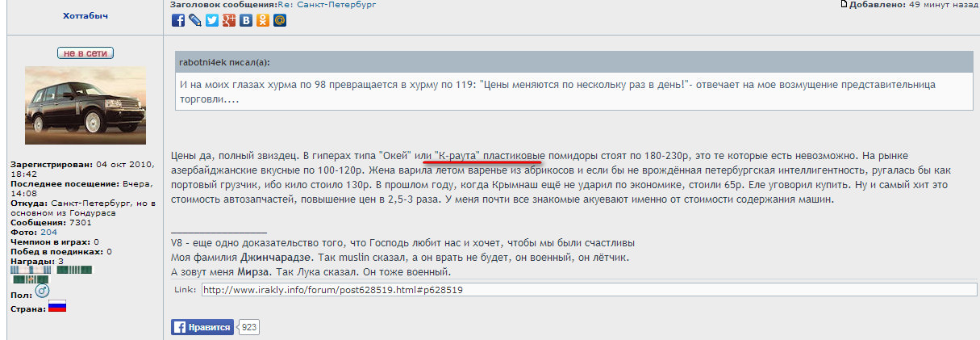Open the Хоттабыч user profile
Image resolution: width=980 pixels, height=340 pixels.
pyautogui.click(x=85, y=15)
